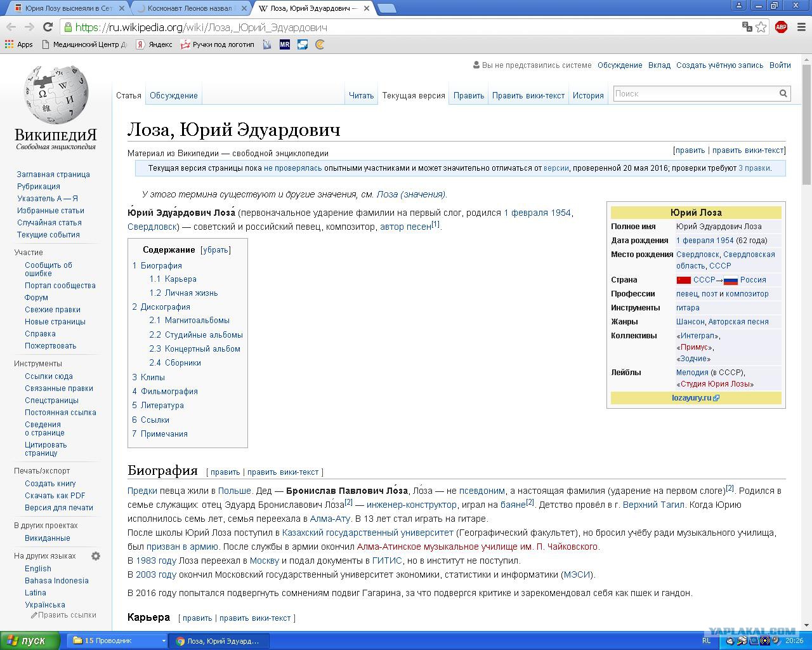Open the MR bookmark icon
812x650 pixels.
[285, 44]
